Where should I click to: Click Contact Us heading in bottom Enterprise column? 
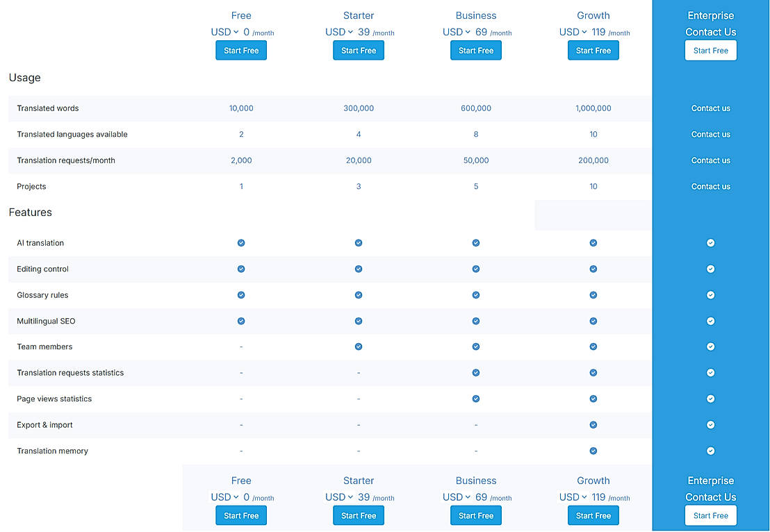pos(710,497)
